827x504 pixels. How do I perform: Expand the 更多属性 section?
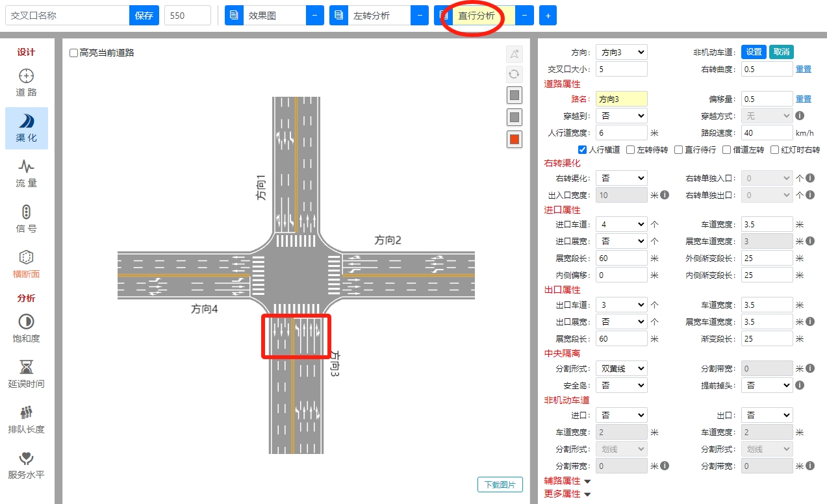coord(567,494)
